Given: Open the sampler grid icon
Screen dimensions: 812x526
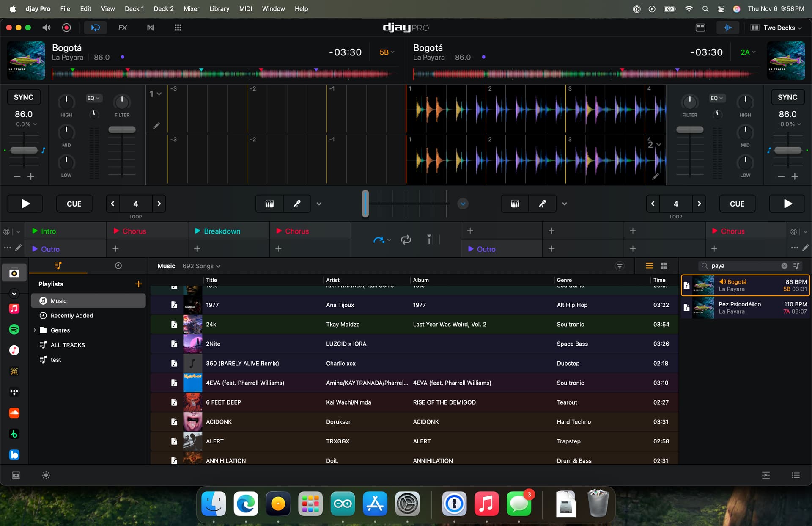Looking at the screenshot, I should pyautogui.click(x=178, y=28).
